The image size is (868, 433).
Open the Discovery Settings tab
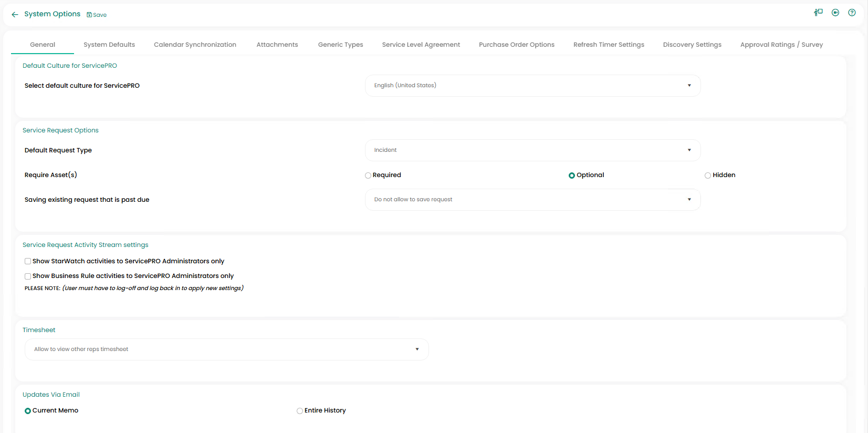pos(692,45)
